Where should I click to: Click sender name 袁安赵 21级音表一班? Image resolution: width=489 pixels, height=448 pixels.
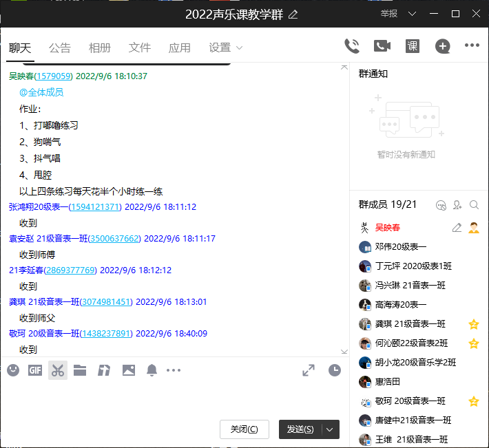click(x=48, y=239)
